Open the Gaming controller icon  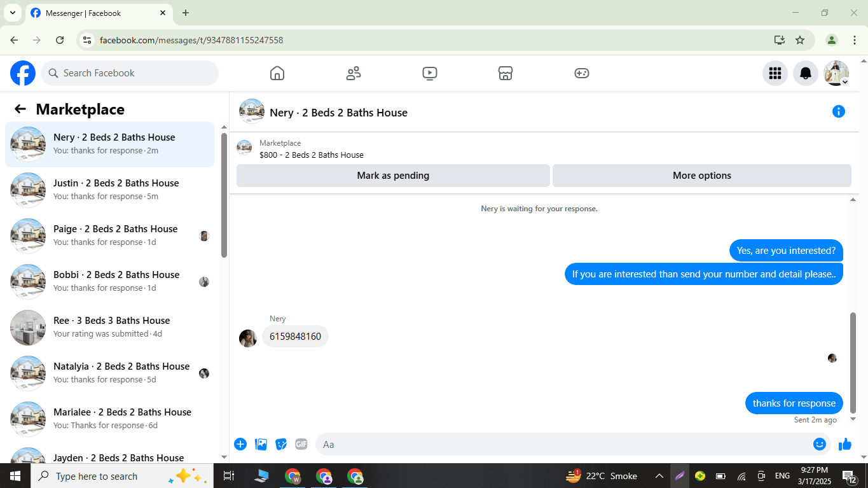[x=582, y=73]
